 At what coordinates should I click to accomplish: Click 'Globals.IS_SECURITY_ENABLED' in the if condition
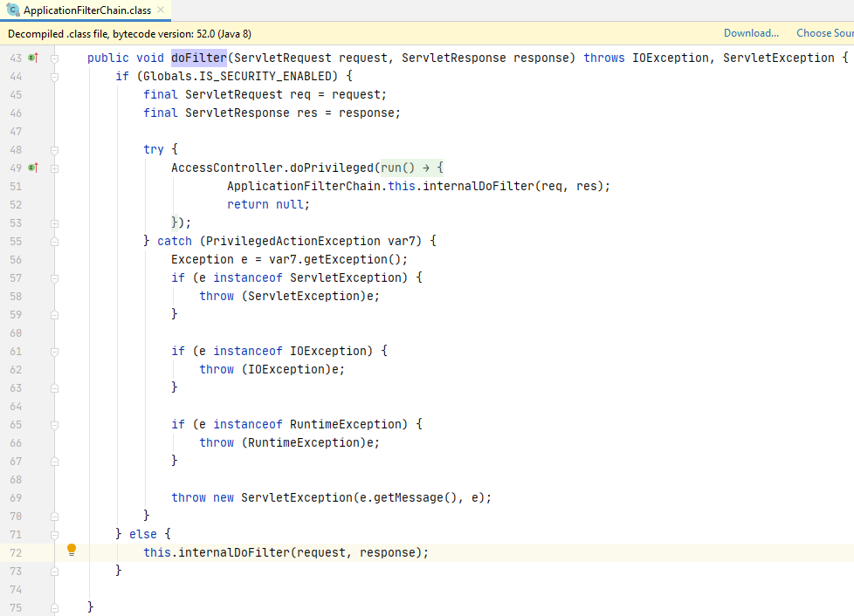coord(240,76)
